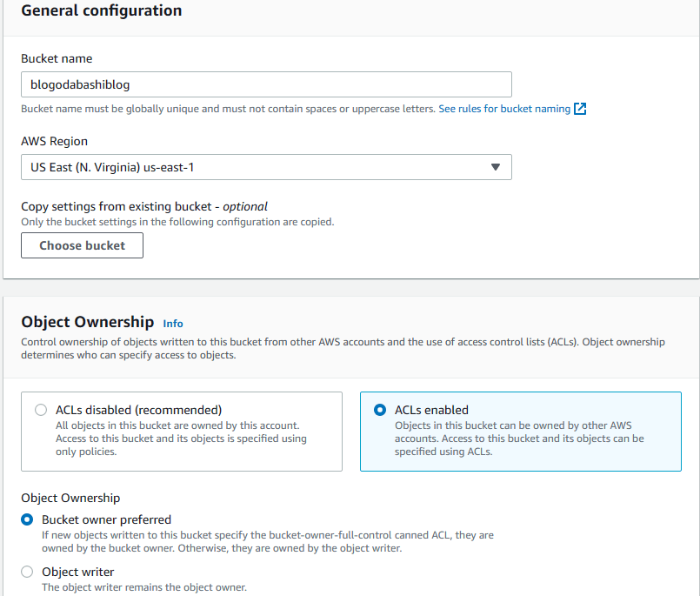This screenshot has width=700, height=596.
Task: Select the Object writer radio option
Action: (x=27, y=572)
